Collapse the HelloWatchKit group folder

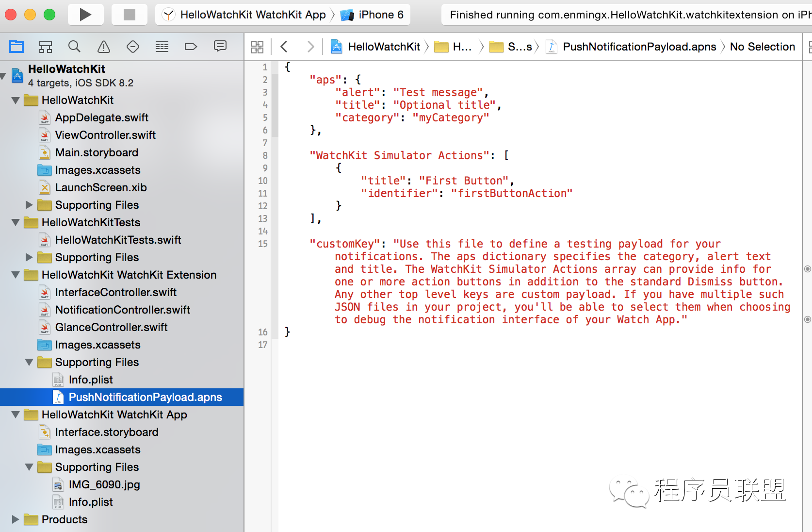pyautogui.click(x=16, y=100)
